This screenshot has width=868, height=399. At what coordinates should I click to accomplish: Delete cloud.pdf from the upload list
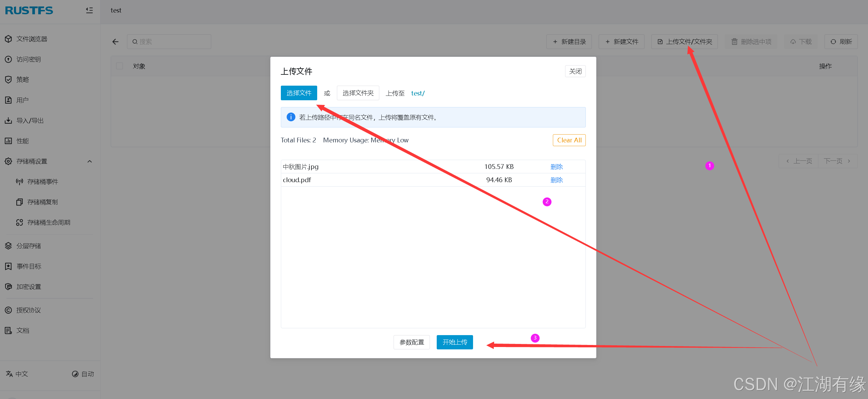556,180
